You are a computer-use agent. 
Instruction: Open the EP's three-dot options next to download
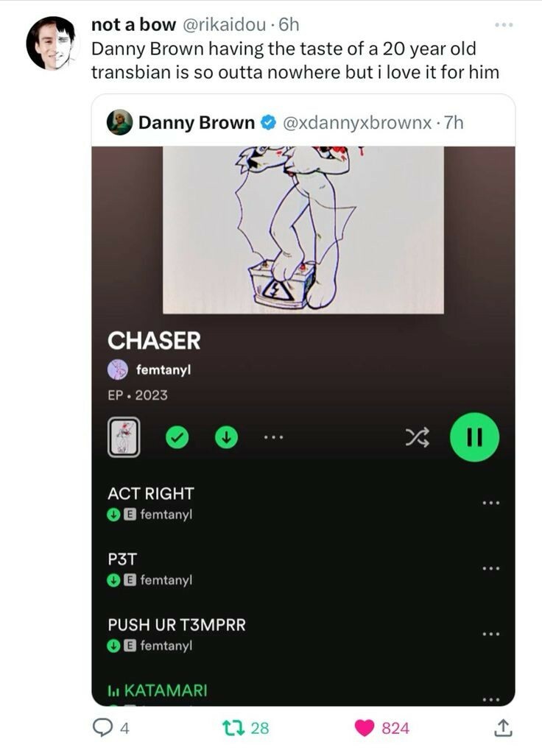tap(274, 437)
